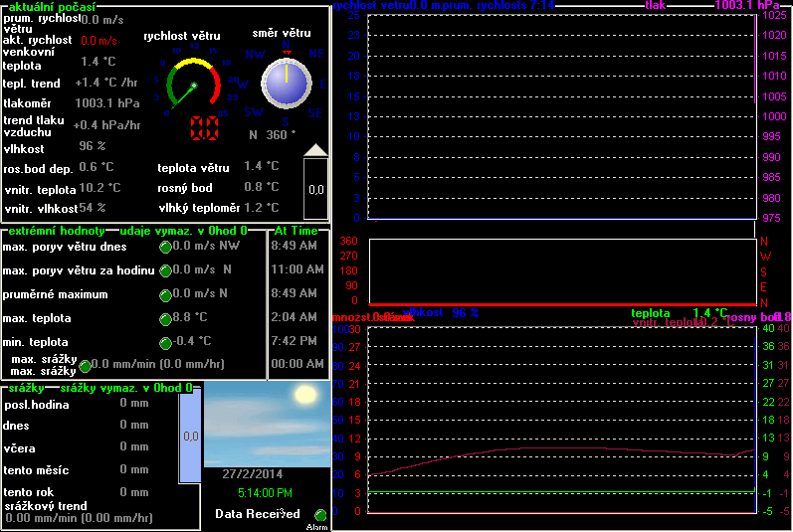
Task: Click the green LED beside min. teplota
Action: 165,343
